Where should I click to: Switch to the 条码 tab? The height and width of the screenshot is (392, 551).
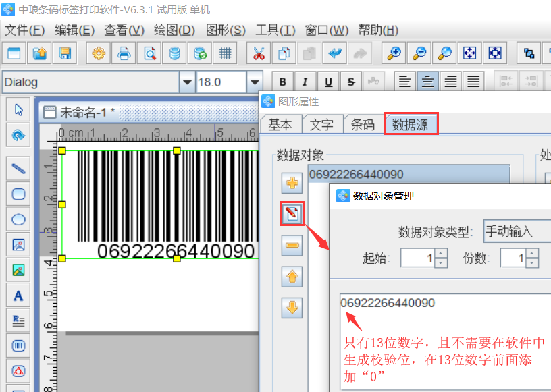point(363,124)
